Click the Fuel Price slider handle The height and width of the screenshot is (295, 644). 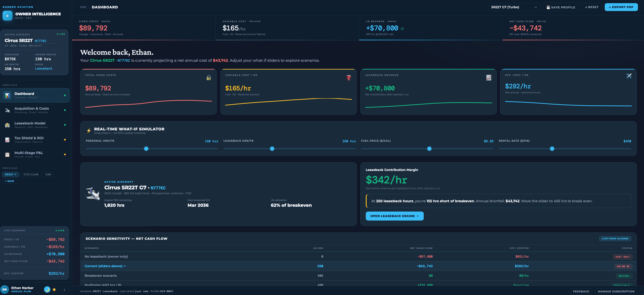(429, 149)
